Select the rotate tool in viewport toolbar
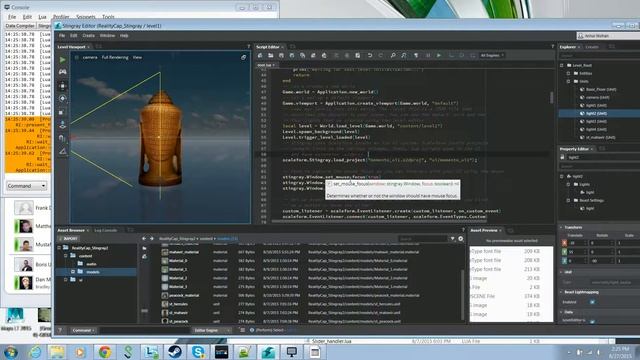 [62, 98]
